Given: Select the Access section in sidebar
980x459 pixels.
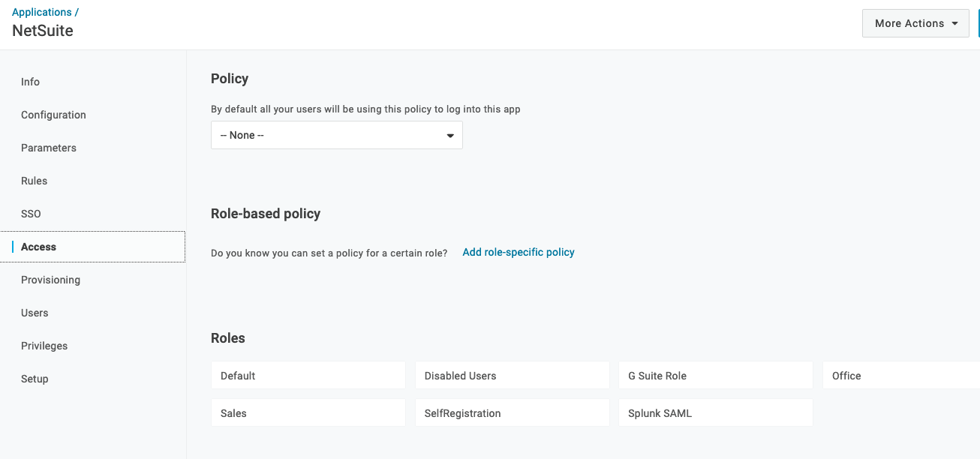Looking at the screenshot, I should pos(38,246).
